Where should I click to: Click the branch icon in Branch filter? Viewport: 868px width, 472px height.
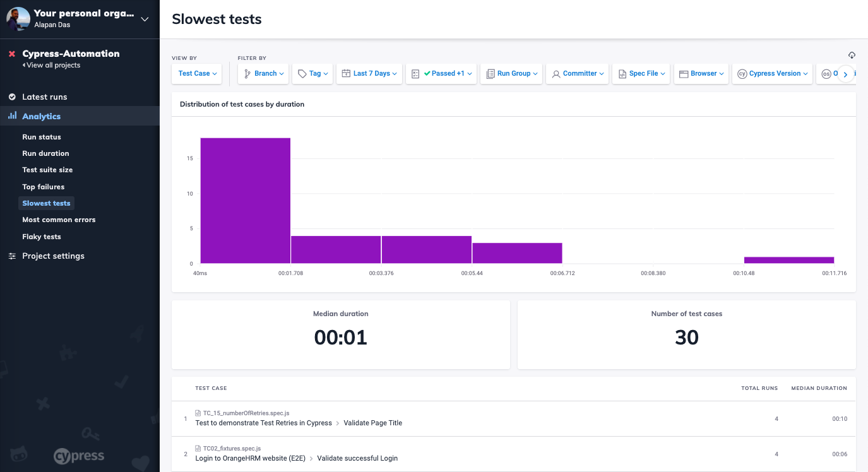click(247, 74)
